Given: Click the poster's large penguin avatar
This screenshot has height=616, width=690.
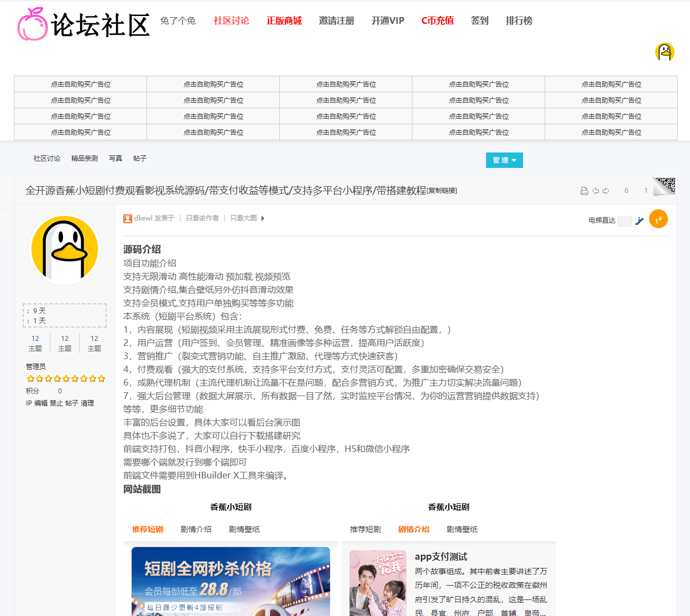Looking at the screenshot, I should tap(65, 249).
